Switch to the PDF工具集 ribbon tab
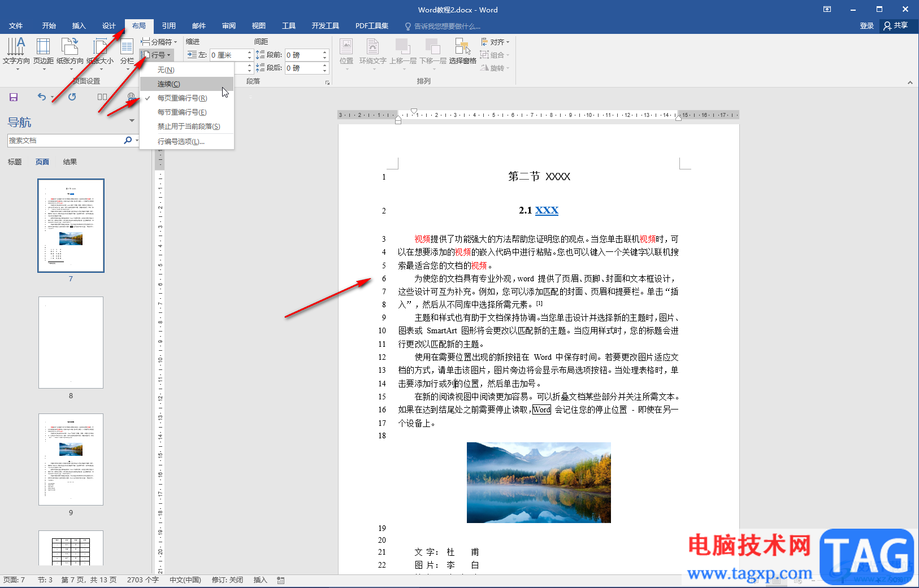The image size is (919, 588). click(372, 26)
